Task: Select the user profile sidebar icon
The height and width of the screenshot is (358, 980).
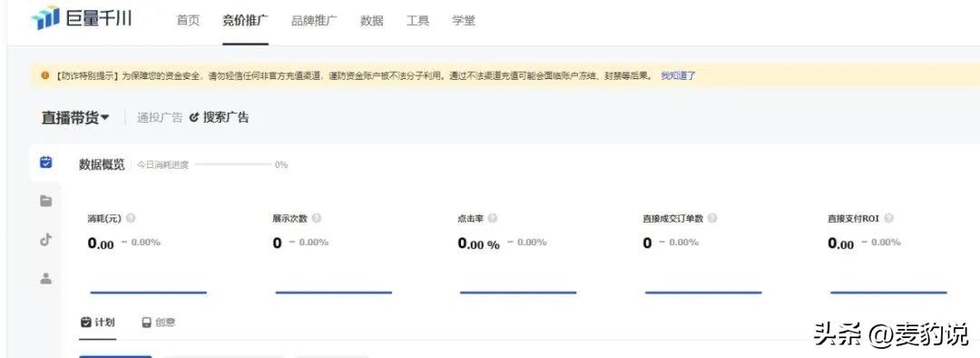Action: point(45,279)
